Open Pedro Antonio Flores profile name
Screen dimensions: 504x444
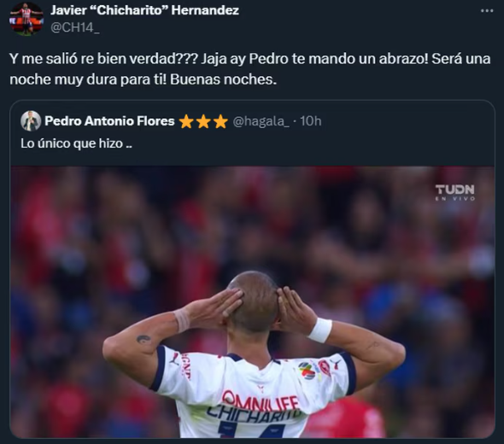coord(109,121)
